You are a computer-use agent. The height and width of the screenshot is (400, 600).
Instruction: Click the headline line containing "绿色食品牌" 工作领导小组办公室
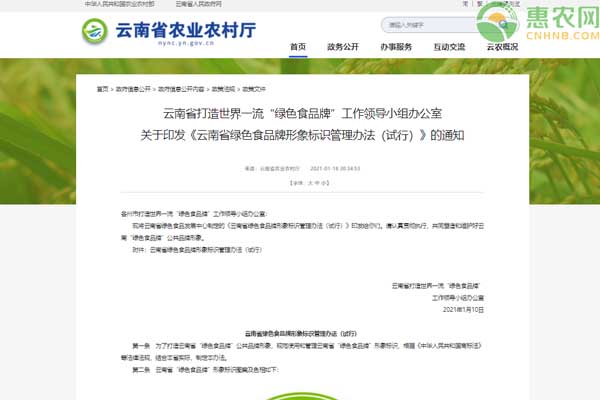(x=302, y=114)
